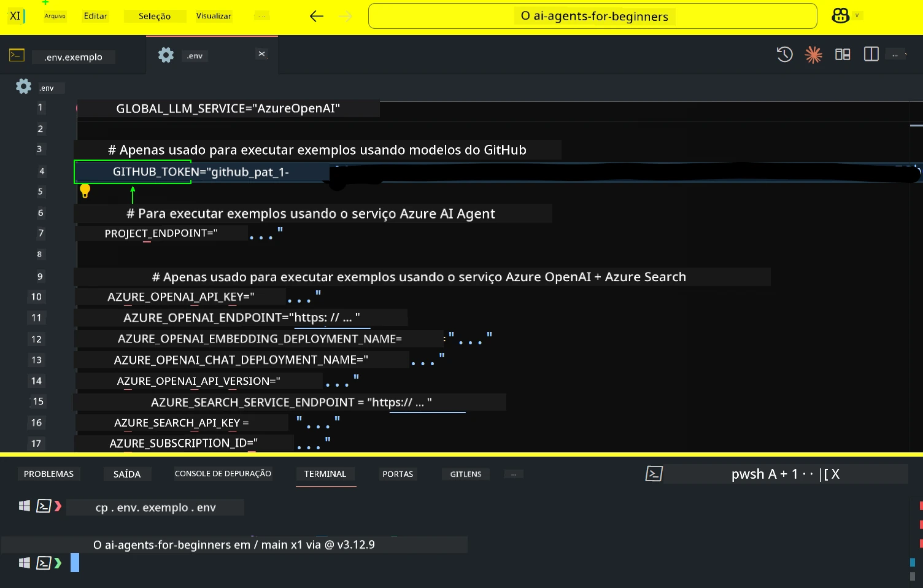Click the customize layout icon top right
923x588 pixels.
(842, 54)
